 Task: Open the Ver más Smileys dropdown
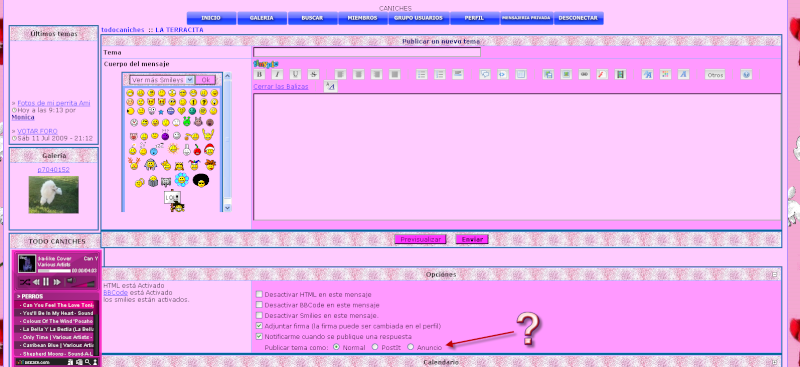162,80
